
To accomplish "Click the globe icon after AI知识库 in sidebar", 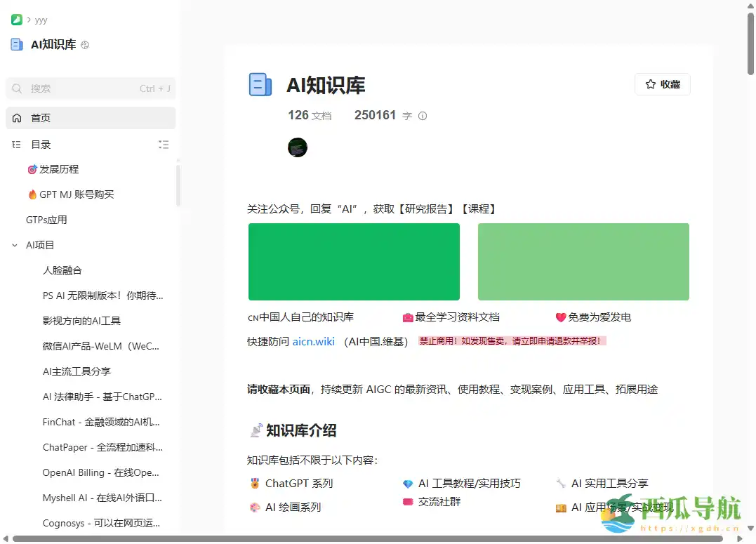I will (x=84, y=44).
